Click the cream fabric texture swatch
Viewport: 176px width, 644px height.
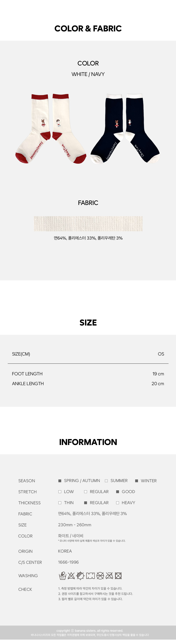pos(88,224)
